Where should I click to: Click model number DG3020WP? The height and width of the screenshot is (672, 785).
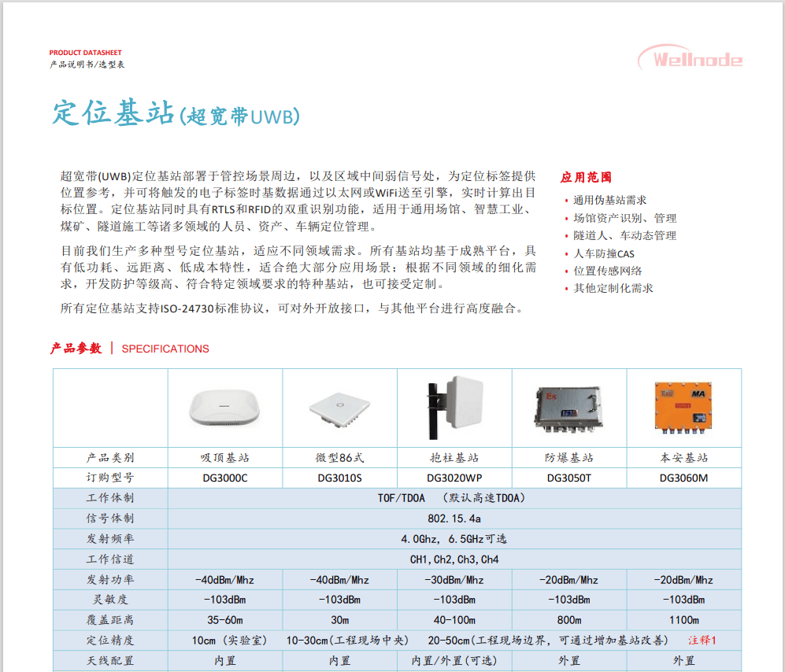pyautogui.click(x=454, y=478)
